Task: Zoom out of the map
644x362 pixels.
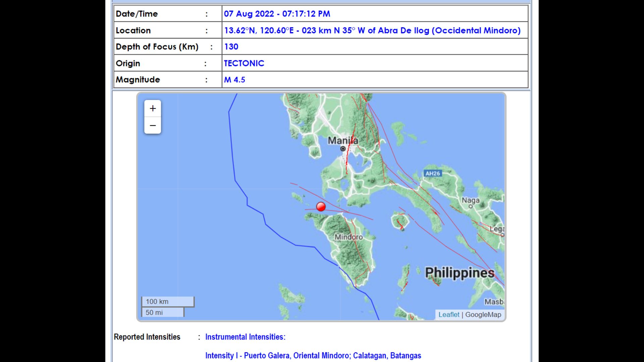Action: coord(153,125)
